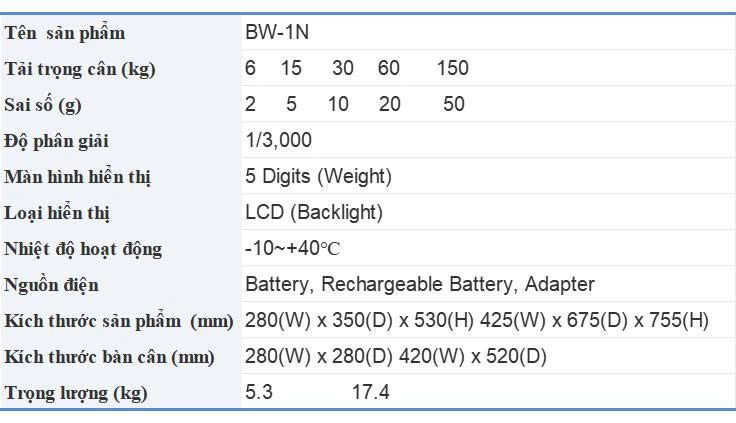Viewport: 736px width, 423px height.
Task: Click the 'LCD (Backlight)' value
Action: 314,213
